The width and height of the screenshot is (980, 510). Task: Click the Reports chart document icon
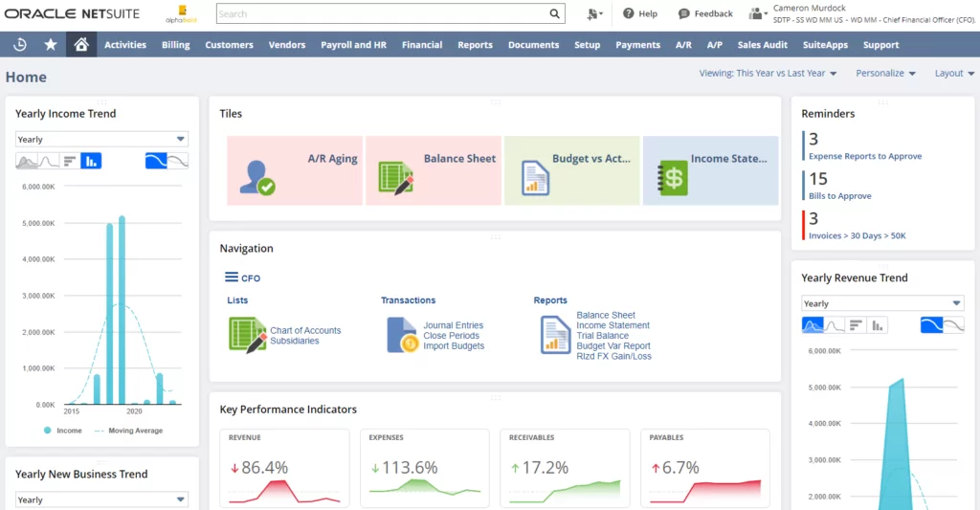click(x=555, y=335)
